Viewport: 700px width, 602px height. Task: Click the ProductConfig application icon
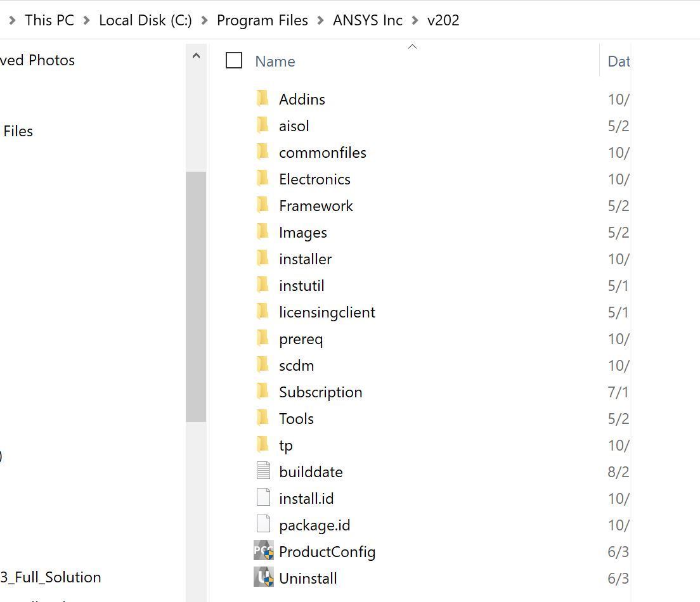[x=263, y=551]
